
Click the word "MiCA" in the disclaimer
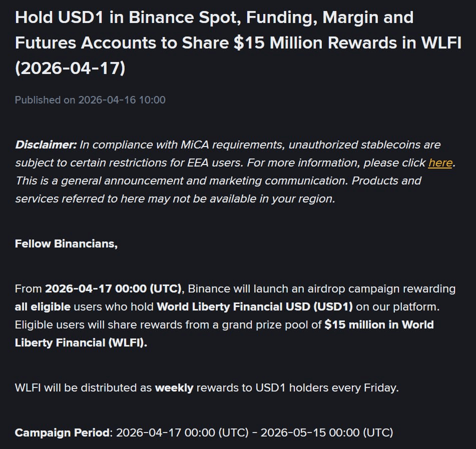click(184, 144)
